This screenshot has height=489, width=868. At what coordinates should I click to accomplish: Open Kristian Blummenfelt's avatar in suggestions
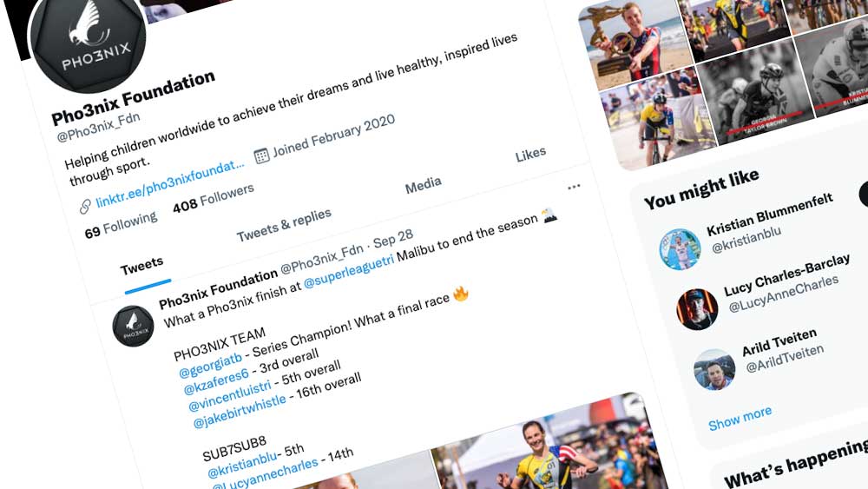[680, 248]
